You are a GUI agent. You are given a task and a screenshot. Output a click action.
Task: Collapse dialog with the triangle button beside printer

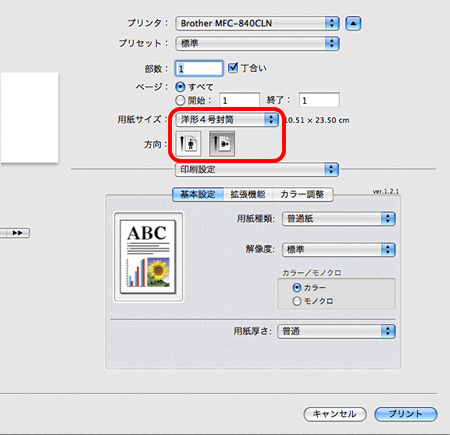tap(353, 23)
